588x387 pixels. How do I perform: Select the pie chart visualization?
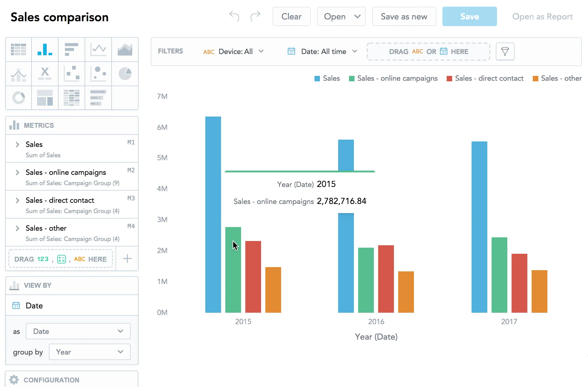click(125, 73)
